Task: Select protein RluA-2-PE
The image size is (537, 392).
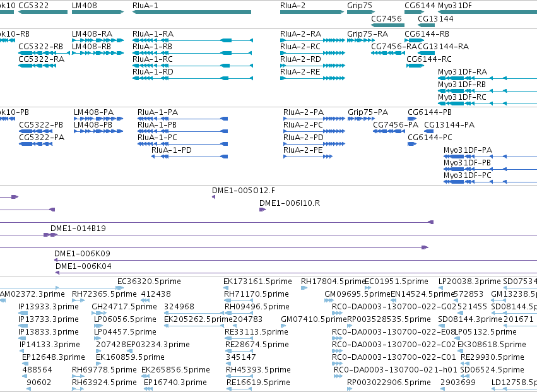Action: coord(308,157)
